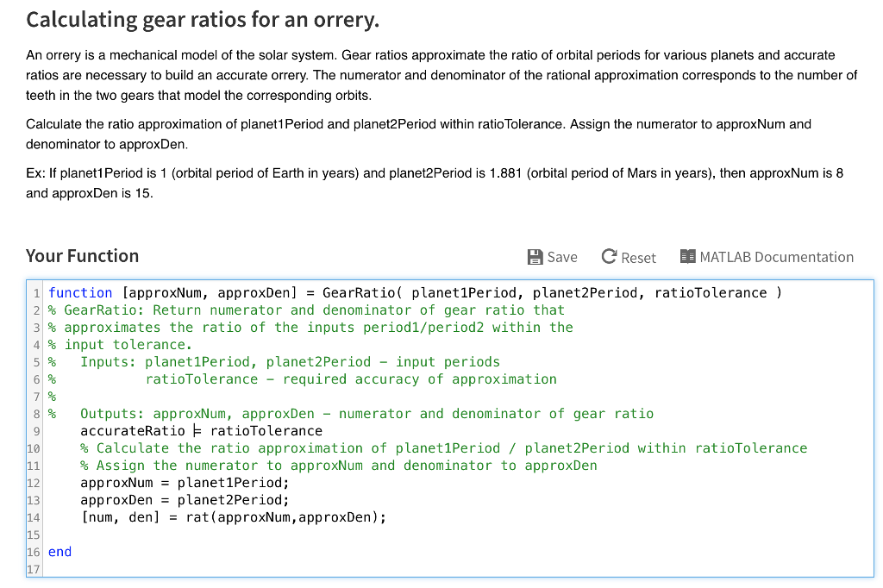
Task: Click line number 1 in the gutter
Action: tap(36, 293)
